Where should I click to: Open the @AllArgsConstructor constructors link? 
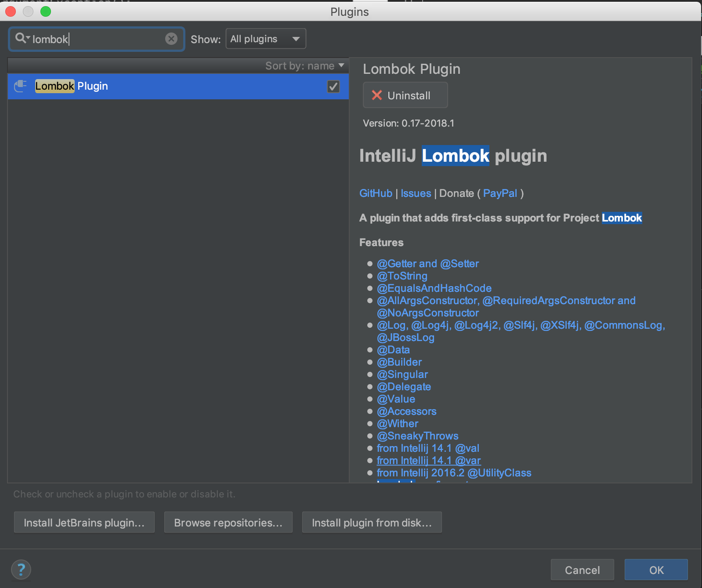pos(506,307)
